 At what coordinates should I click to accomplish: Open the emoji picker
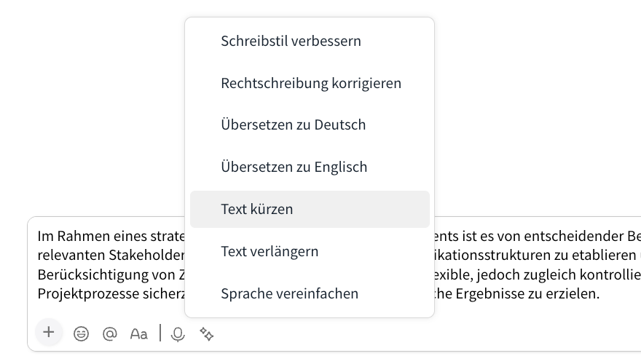81,333
